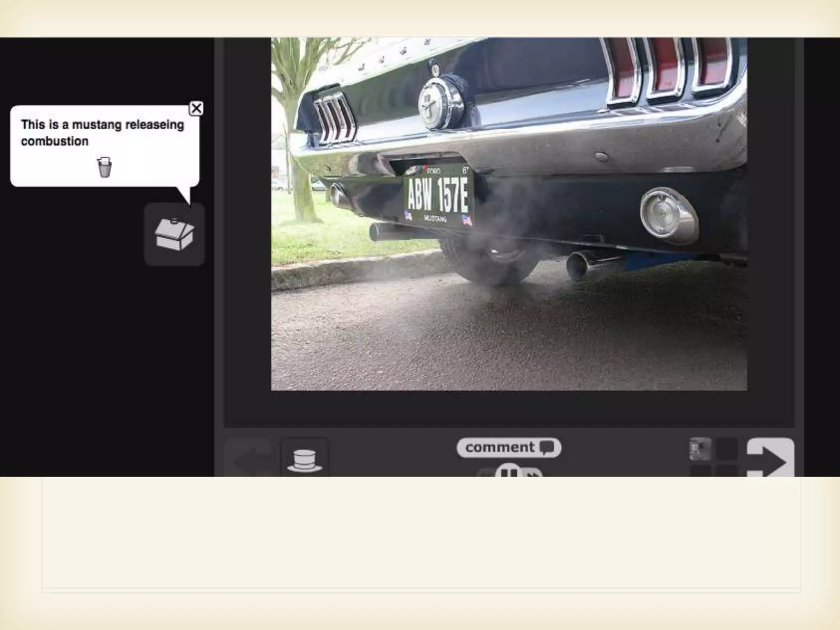This screenshot has height=630, width=840.
Task: Click the trash can in the bubble
Action: click(105, 167)
